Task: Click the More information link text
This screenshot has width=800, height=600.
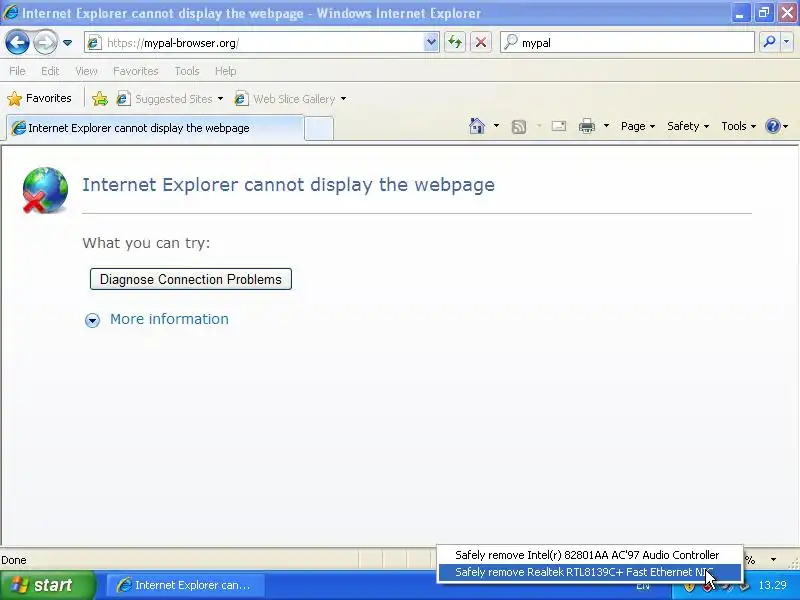Action: pos(169,319)
